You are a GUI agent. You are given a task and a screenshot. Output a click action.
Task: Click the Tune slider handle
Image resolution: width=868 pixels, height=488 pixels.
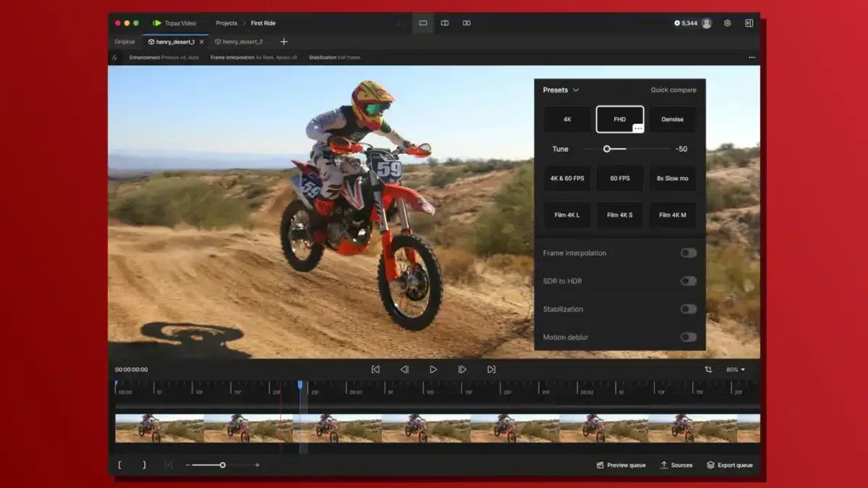tap(607, 149)
